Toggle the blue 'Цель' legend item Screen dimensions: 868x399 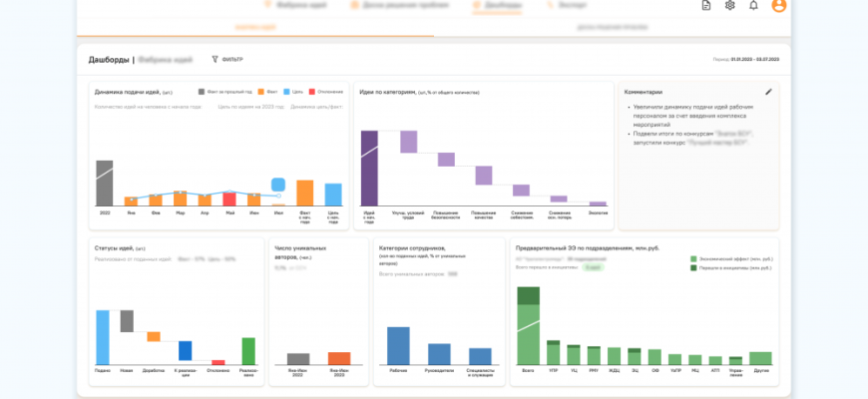pyautogui.click(x=285, y=92)
